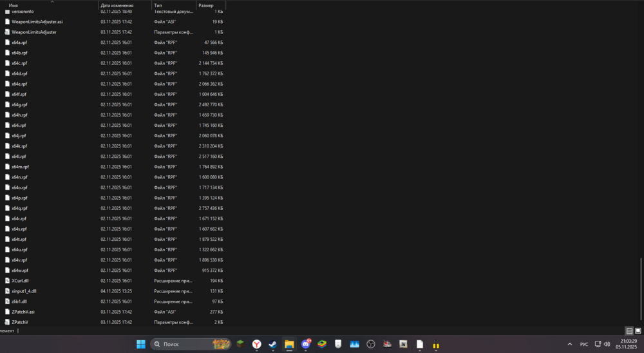Open network status in system tray
The image size is (644, 353).
point(598,344)
